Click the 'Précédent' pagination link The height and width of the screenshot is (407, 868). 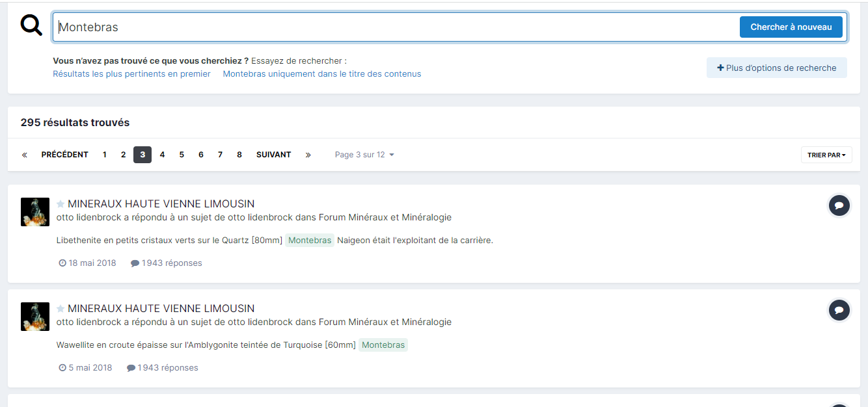tap(64, 155)
